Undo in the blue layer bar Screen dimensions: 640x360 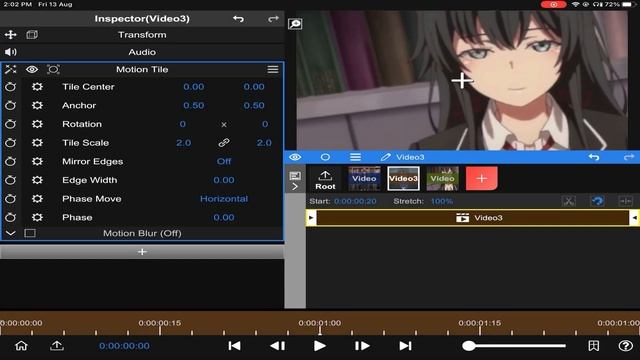point(594,157)
